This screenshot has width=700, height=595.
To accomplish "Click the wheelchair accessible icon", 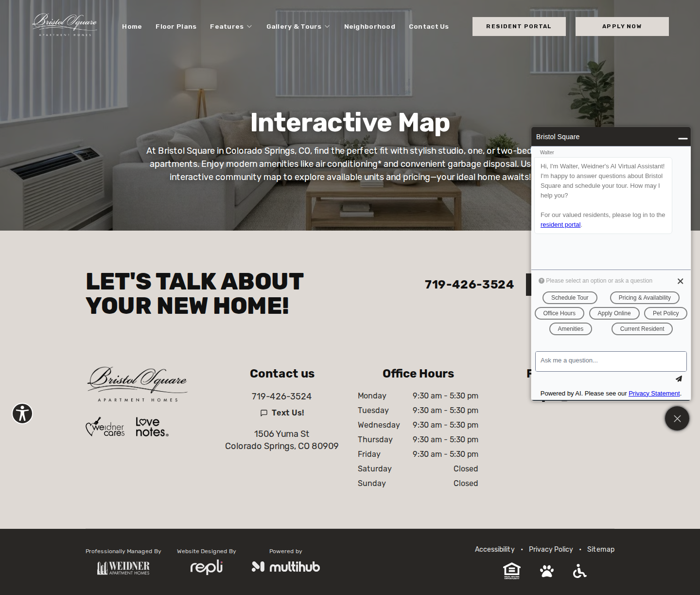I will pyautogui.click(x=579, y=571).
